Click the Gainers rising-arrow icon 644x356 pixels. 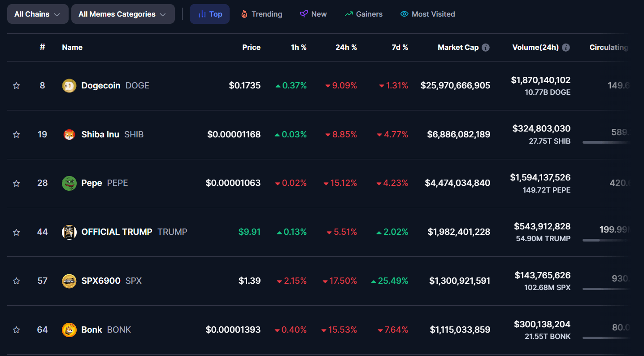click(348, 14)
